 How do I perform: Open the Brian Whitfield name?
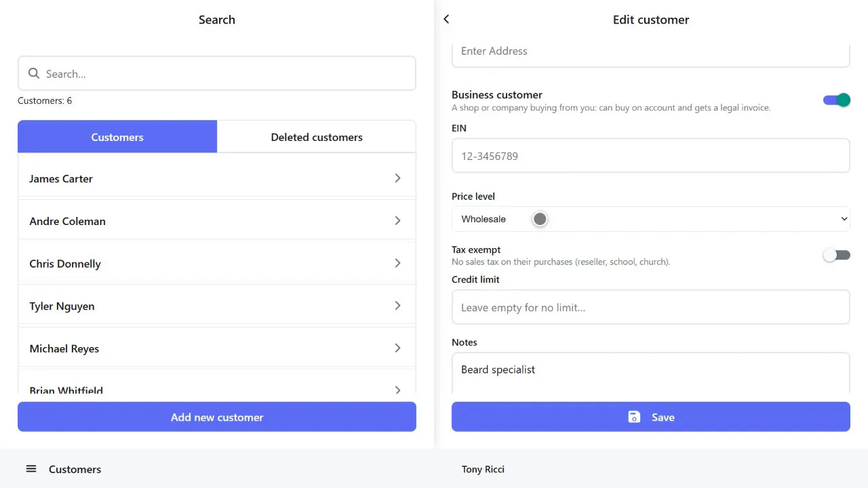[66, 390]
